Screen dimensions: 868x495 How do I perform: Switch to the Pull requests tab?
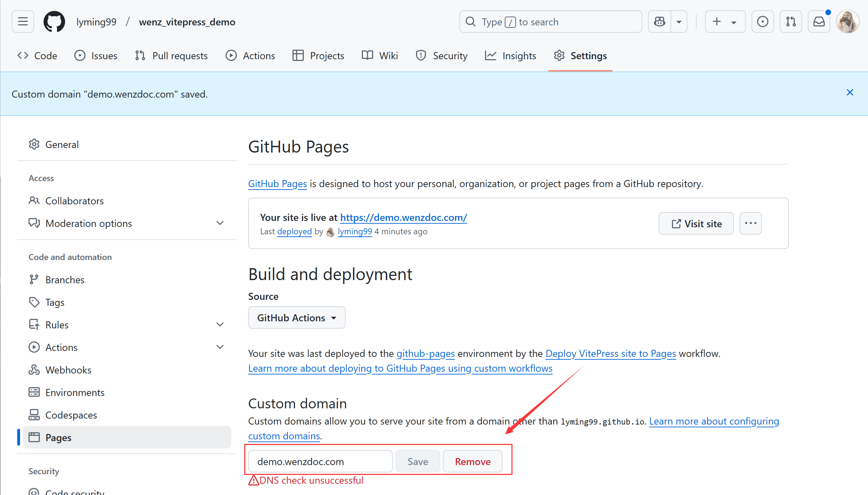pos(171,56)
